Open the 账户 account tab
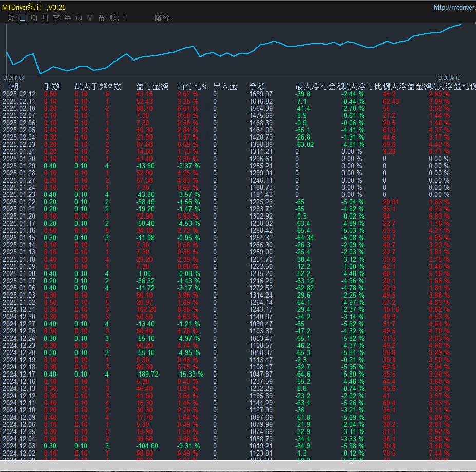This screenshot has height=472, width=476. coord(117,18)
